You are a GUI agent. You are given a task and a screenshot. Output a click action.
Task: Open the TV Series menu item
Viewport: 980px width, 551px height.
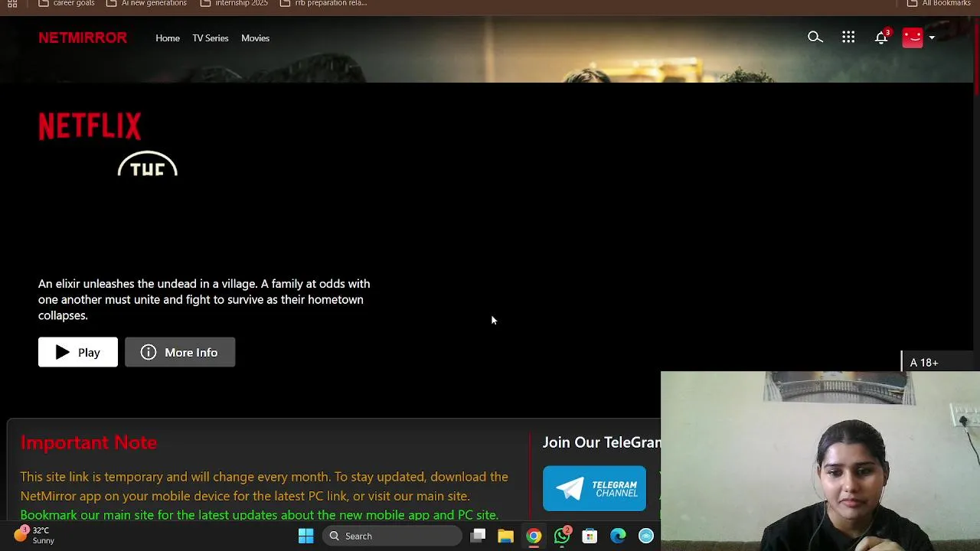[x=211, y=38]
